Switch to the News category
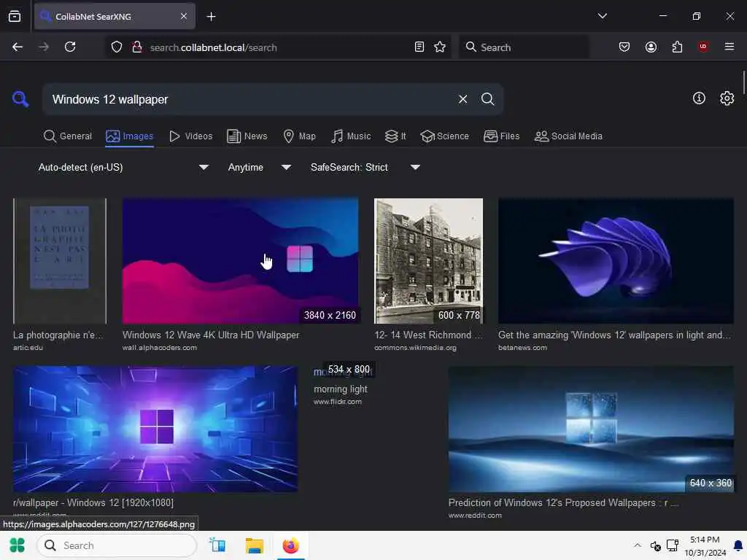The height and width of the screenshot is (560, 747). [247, 136]
